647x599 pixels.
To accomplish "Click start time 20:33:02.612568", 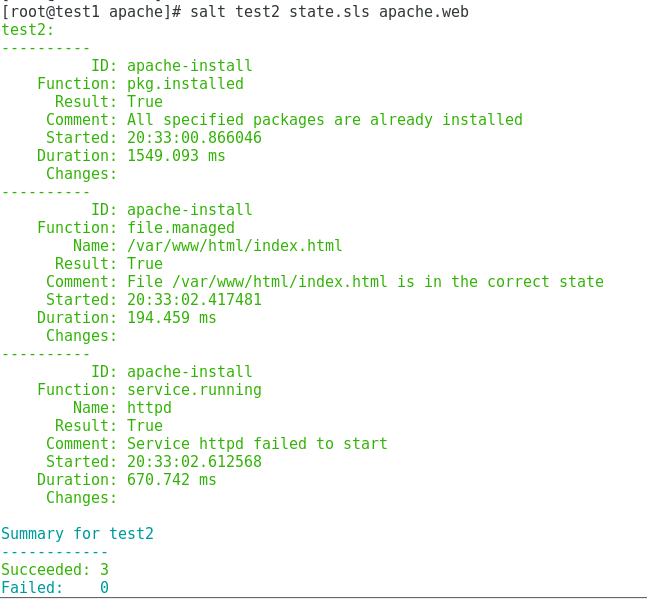I will (194, 462).
